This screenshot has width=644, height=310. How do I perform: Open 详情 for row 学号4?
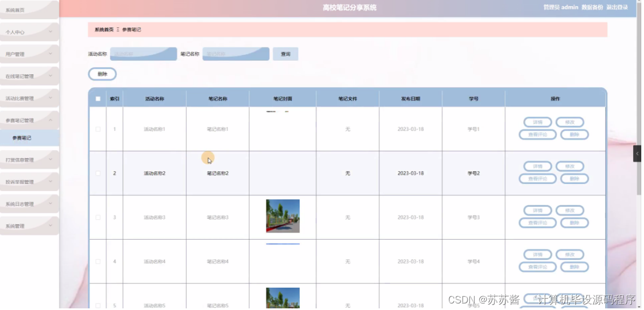pyautogui.click(x=538, y=254)
